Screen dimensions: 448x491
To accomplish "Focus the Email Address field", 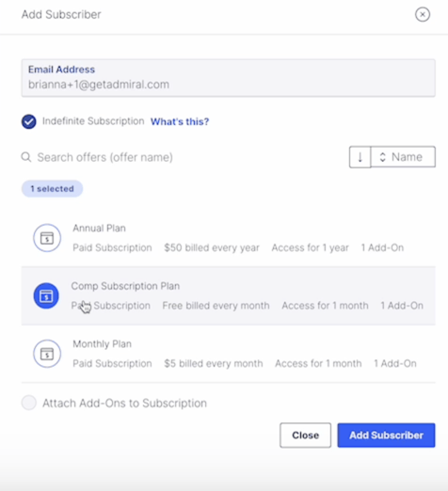I will click(229, 78).
